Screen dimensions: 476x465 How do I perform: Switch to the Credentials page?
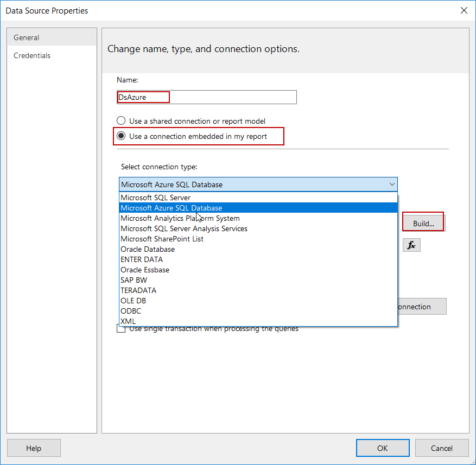(32, 55)
